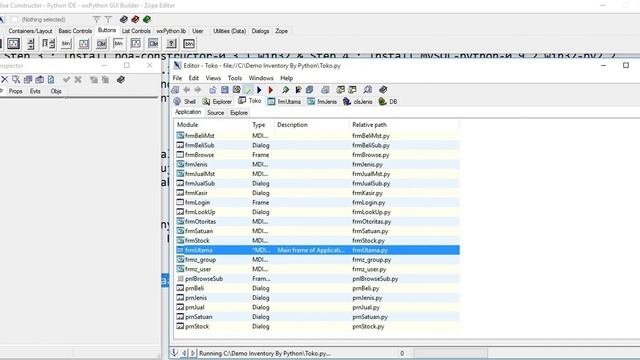Switch to the frmJenis editor tab

[x=322, y=102]
